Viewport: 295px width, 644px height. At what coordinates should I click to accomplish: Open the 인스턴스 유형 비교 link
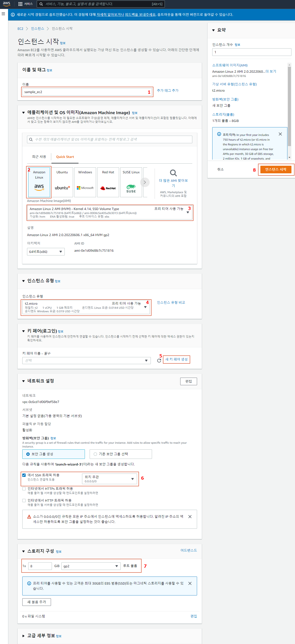[171, 302]
